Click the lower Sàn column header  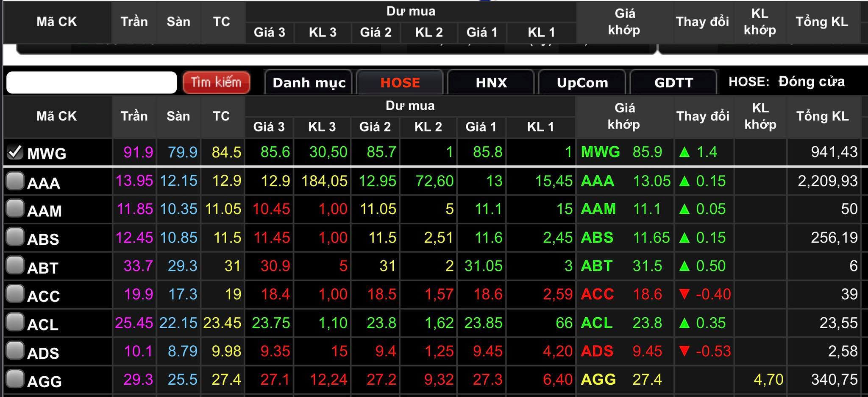coord(178,116)
